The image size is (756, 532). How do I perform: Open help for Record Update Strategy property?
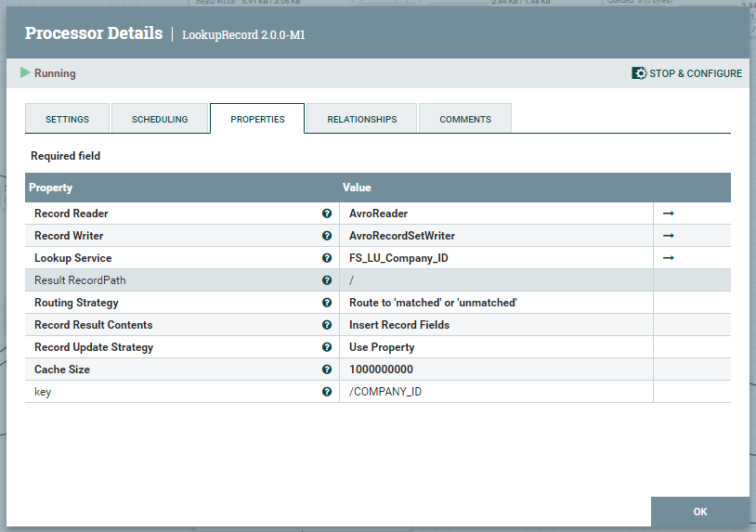point(327,347)
